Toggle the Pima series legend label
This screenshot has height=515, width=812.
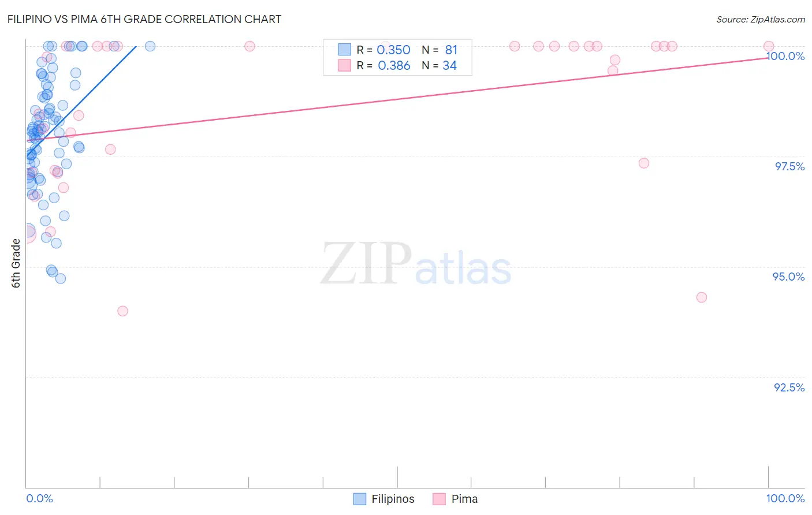(x=464, y=499)
